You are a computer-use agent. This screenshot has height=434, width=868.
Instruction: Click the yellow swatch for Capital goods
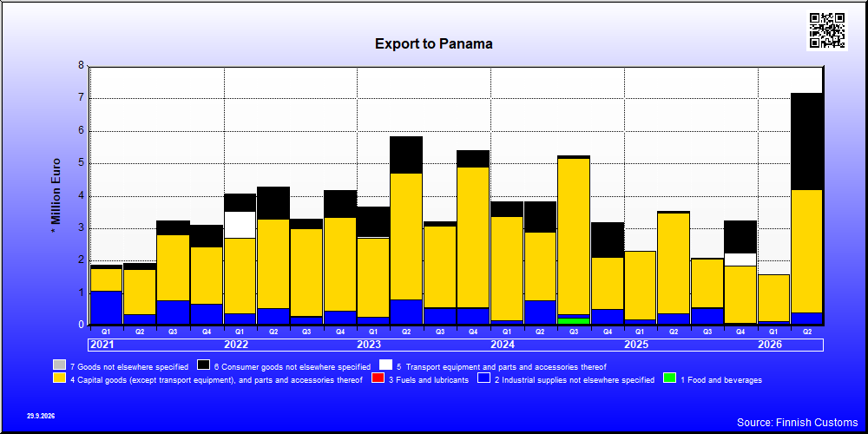tap(59, 378)
